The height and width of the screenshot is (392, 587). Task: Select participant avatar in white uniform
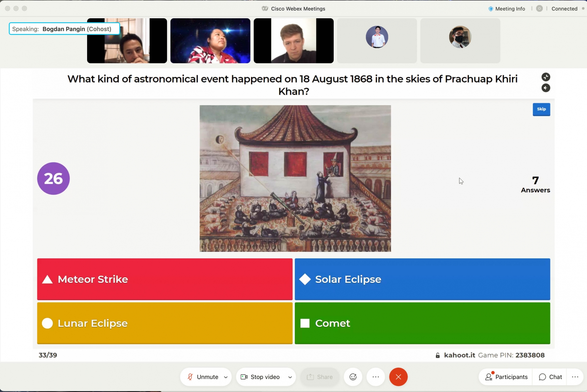377,37
